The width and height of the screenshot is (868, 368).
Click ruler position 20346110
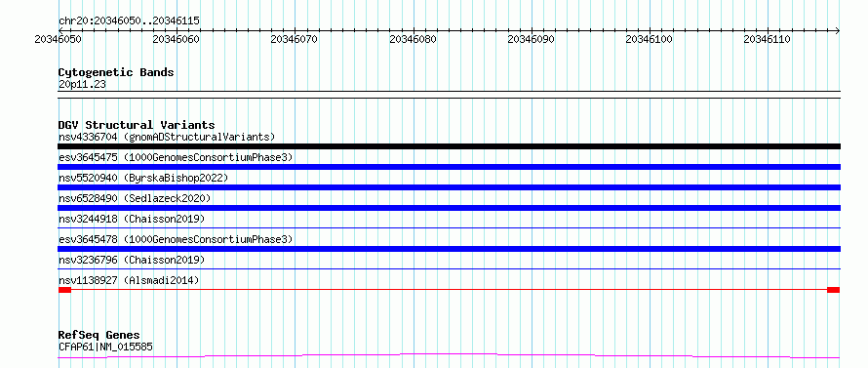click(x=768, y=39)
